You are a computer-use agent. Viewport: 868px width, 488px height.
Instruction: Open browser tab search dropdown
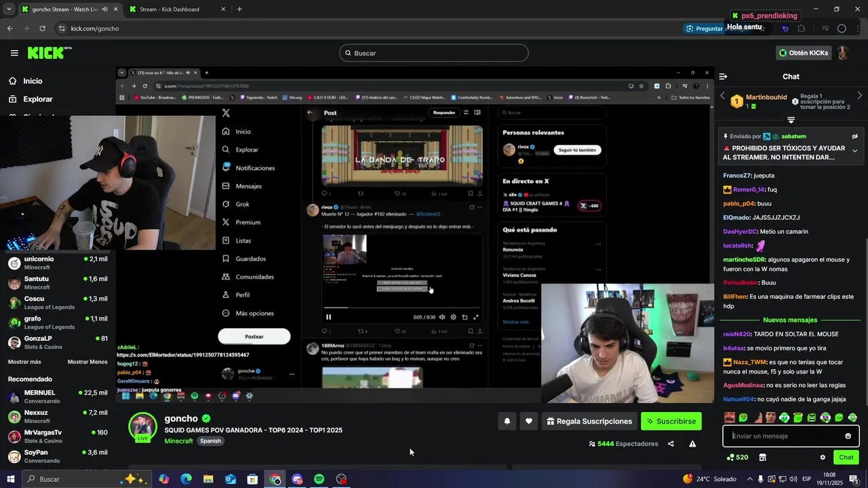point(9,9)
